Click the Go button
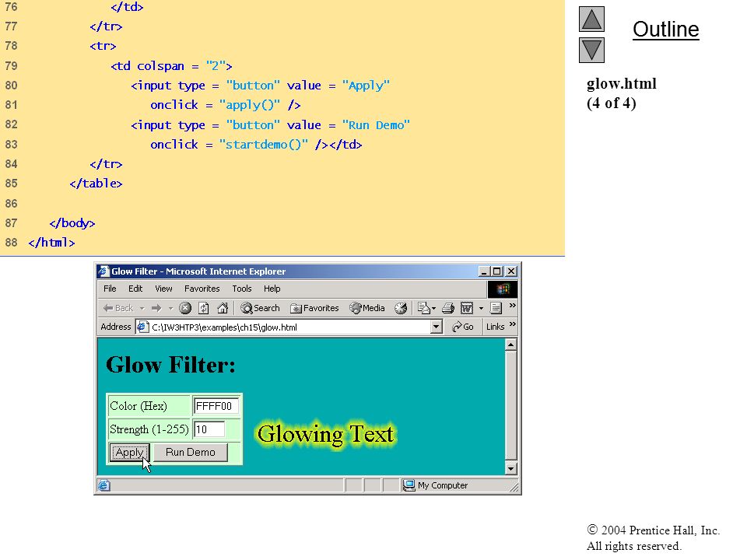 (462, 327)
